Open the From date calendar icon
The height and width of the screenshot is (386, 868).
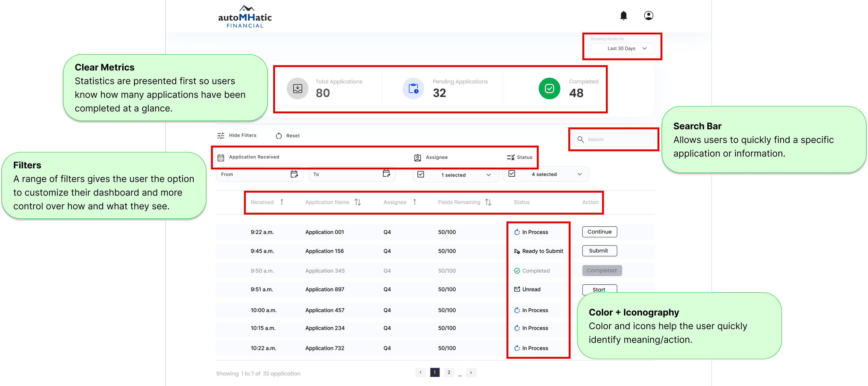coord(294,174)
